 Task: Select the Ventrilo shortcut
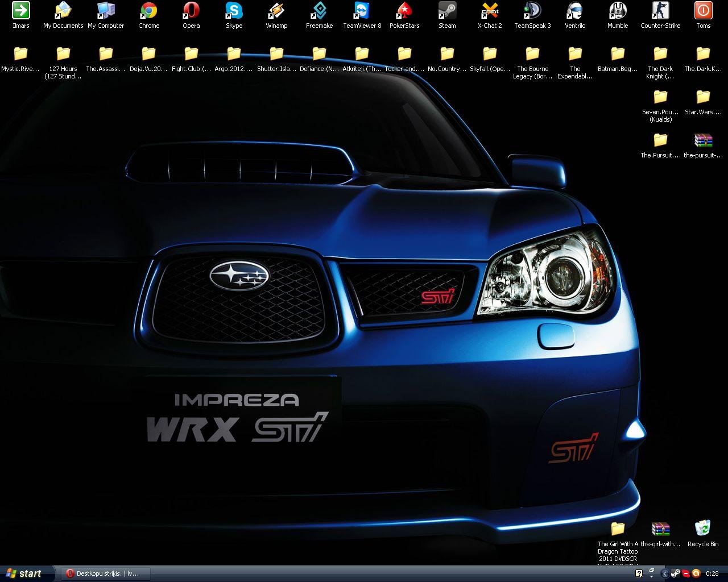click(x=575, y=15)
